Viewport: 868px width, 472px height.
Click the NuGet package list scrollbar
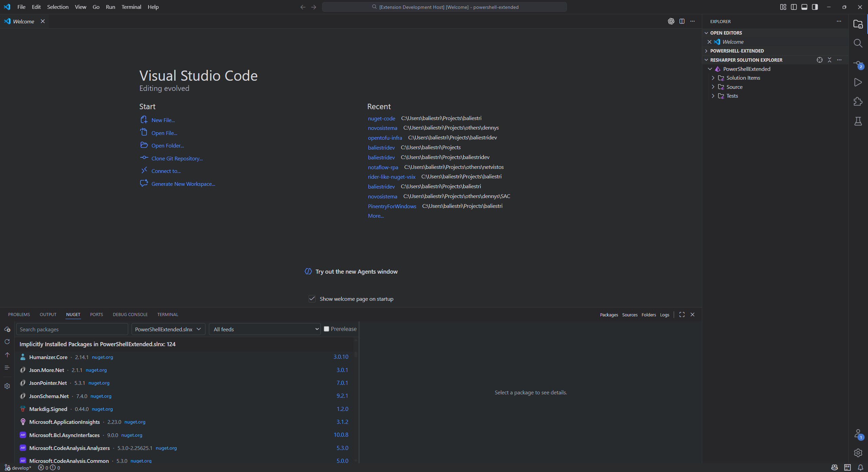point(356,354)
